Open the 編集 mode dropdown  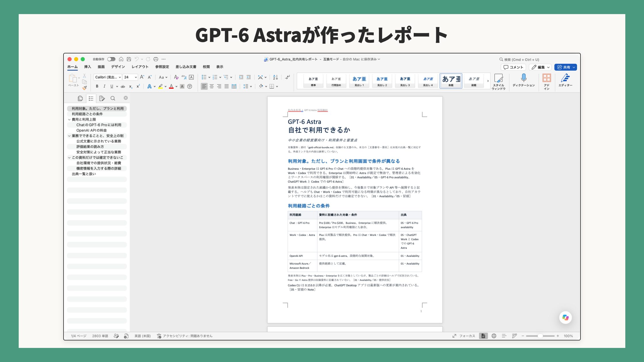pyautogui.click(x=540, y=67)
